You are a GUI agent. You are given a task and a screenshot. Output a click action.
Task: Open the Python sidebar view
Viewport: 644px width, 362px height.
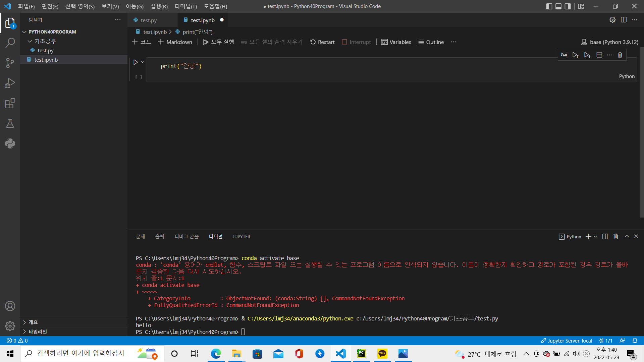click(x=10, y=143)
